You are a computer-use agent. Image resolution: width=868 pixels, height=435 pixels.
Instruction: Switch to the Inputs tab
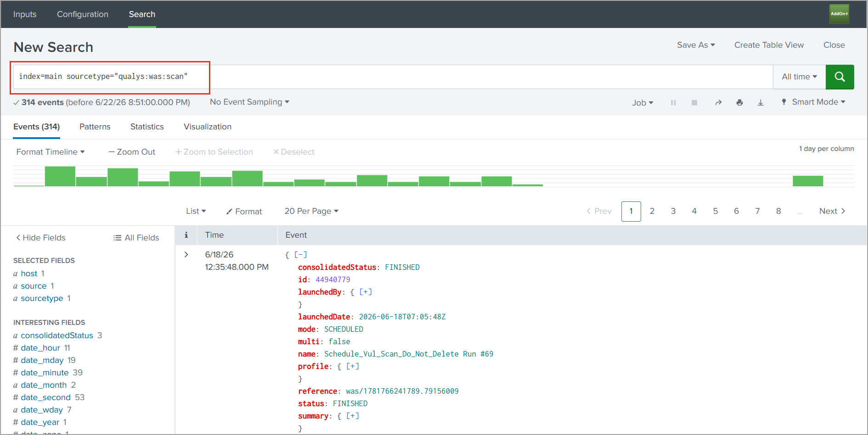click(x=25, y=14)
